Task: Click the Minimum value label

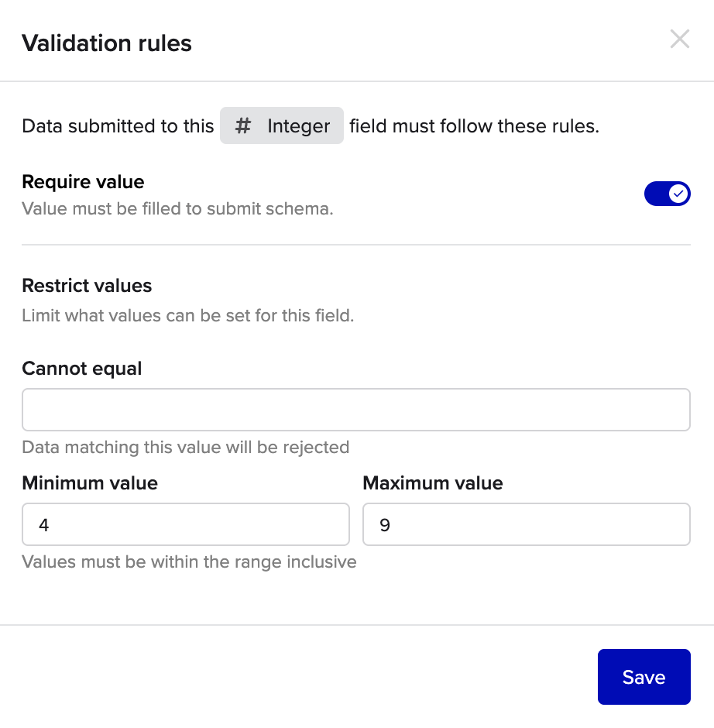Action: click(90, 483)
